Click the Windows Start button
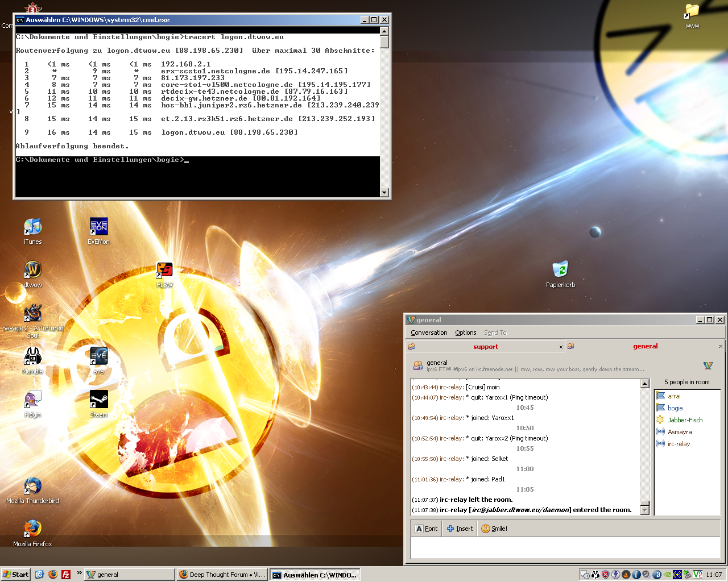Screen dimensions: 728x582 coord(15,575)
